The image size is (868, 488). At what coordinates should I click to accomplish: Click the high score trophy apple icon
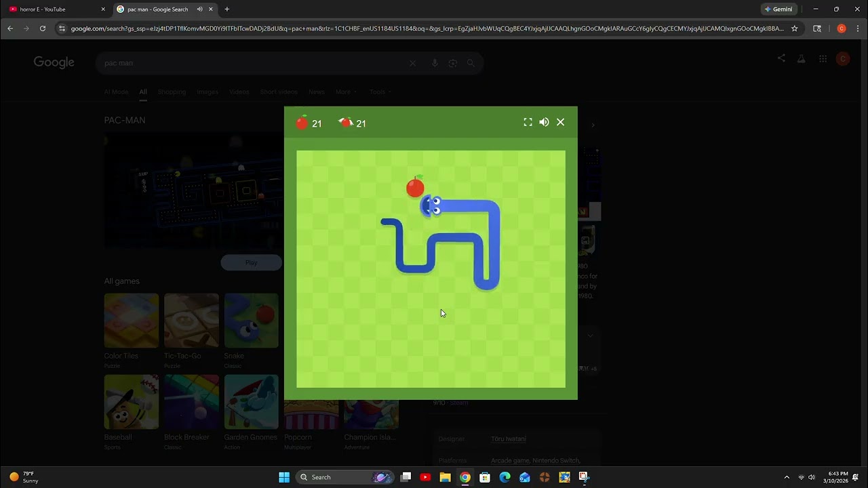(346, 123)
